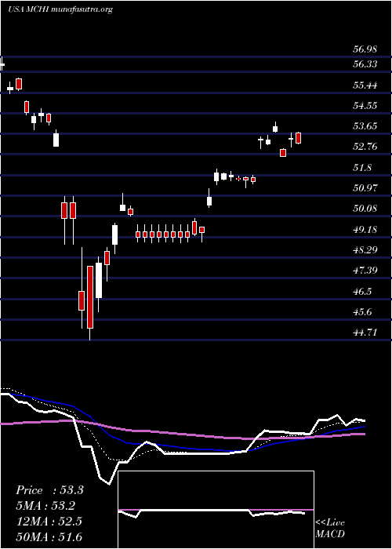Click the 46.5 price level label
Image resolution: width=392 pixels, height=549 pixels.
(362, 291)
